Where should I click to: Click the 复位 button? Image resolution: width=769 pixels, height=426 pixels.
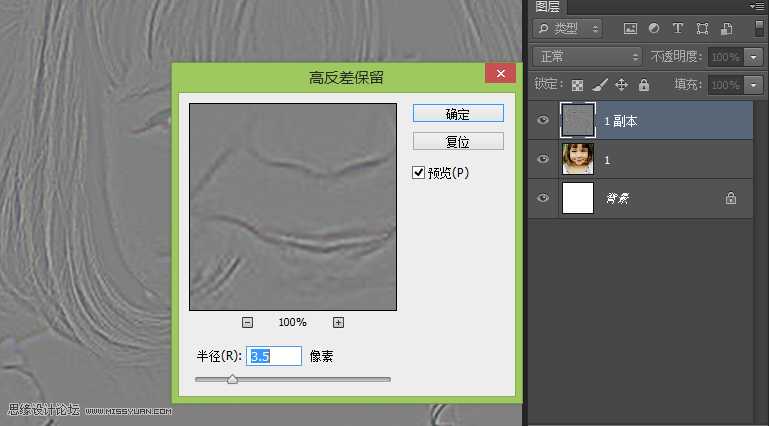click(458, 142)
